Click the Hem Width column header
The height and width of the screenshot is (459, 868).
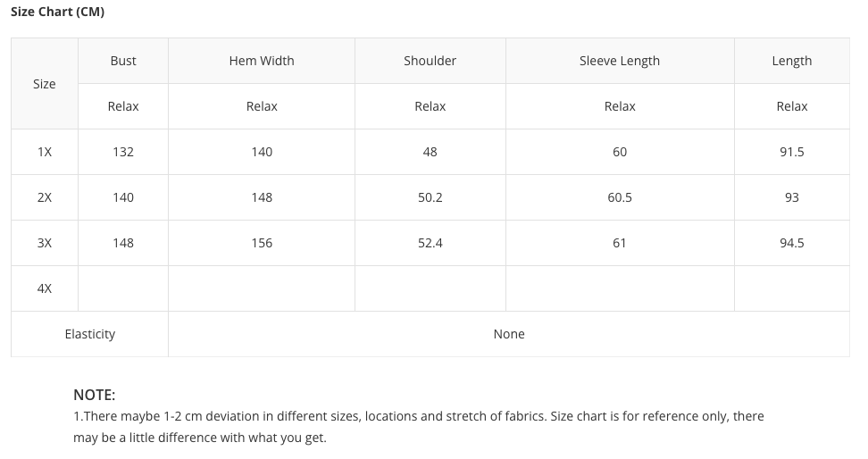click(262, 61)
